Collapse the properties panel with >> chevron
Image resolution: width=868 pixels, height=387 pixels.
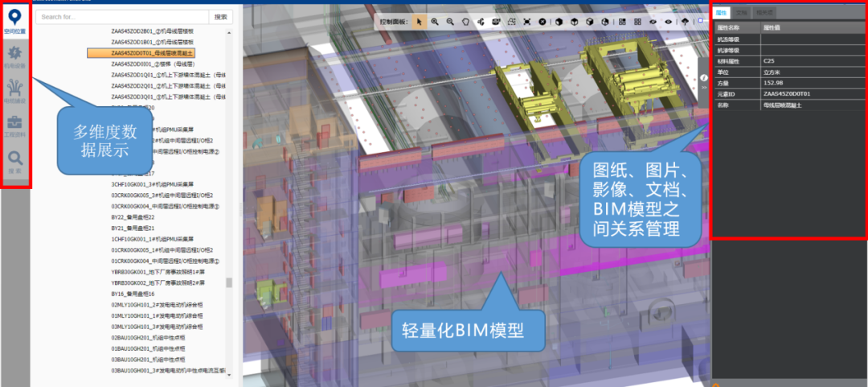(705, 87)
